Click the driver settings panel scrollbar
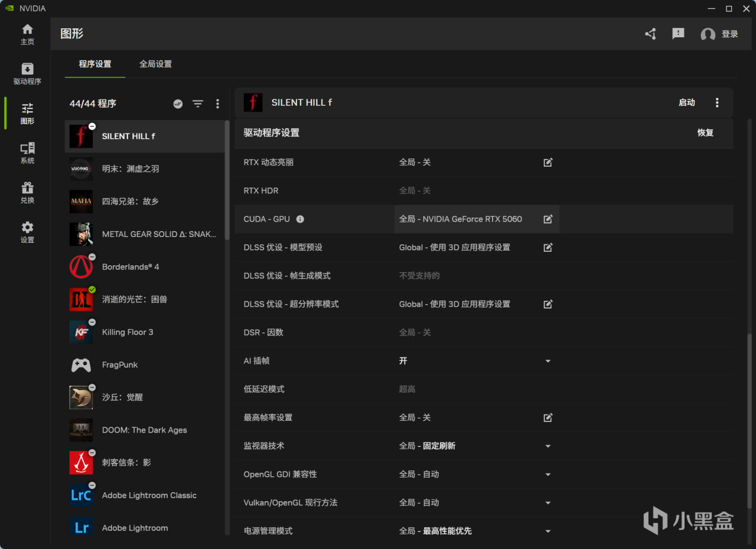The image size is (756, 549). (750, 421)
